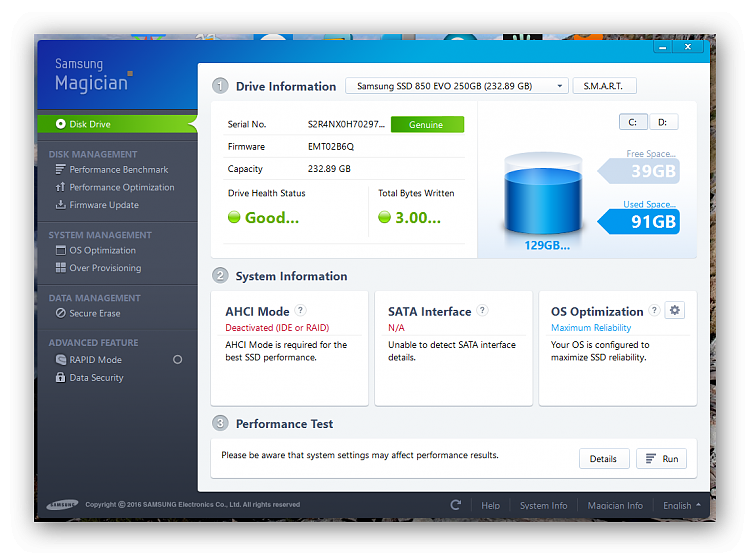
Task: Open OS Optimization in sidebar
Action: pos(102,250)
